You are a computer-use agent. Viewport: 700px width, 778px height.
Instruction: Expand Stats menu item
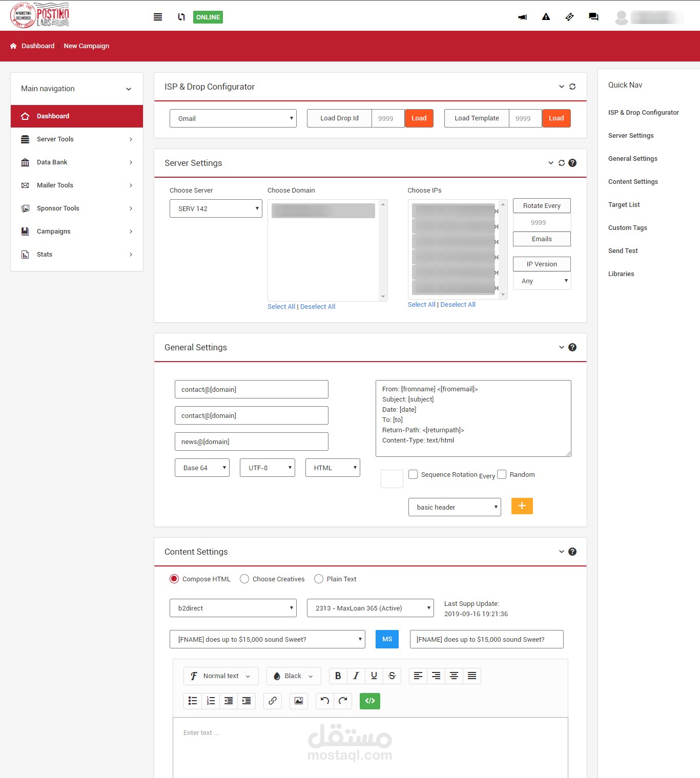click(x=77, y=255)
